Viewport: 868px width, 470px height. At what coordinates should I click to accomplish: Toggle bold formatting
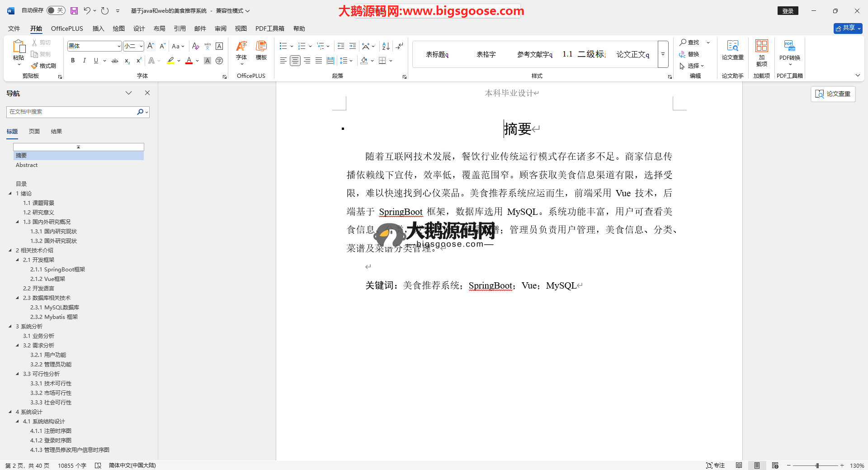pos(73,61)
